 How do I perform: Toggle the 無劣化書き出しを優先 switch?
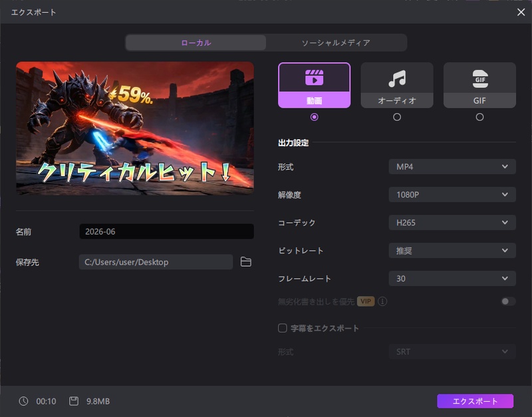(x=508, y=301)
